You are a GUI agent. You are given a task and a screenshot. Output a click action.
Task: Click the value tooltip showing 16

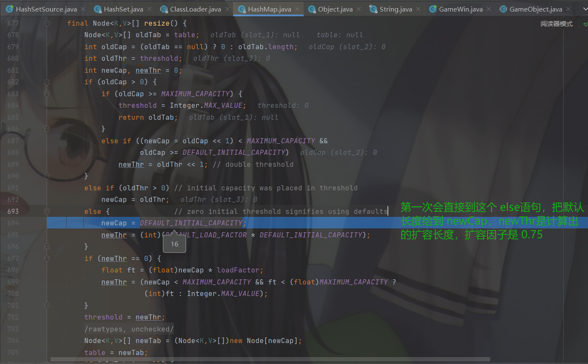[174, 244]
